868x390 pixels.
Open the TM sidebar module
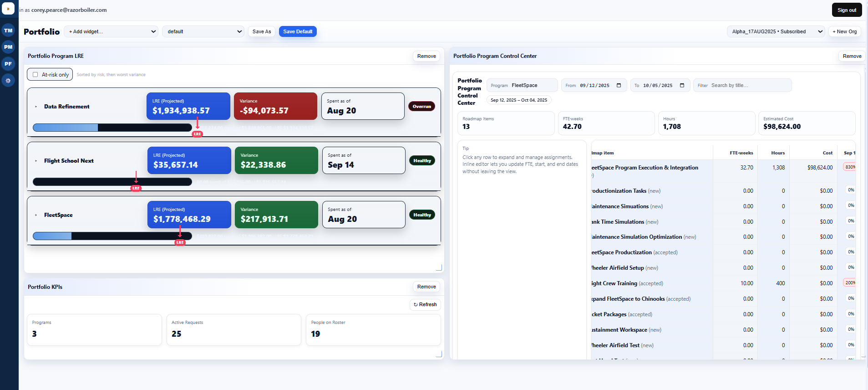click(x=8, y=31)
